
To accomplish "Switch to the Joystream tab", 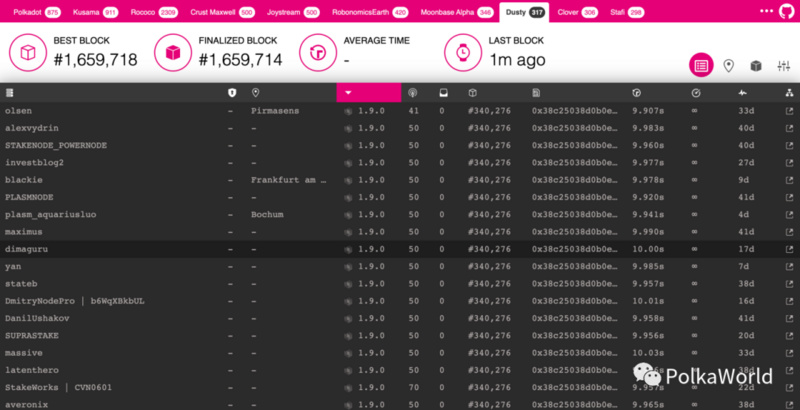I will point(293,12).
